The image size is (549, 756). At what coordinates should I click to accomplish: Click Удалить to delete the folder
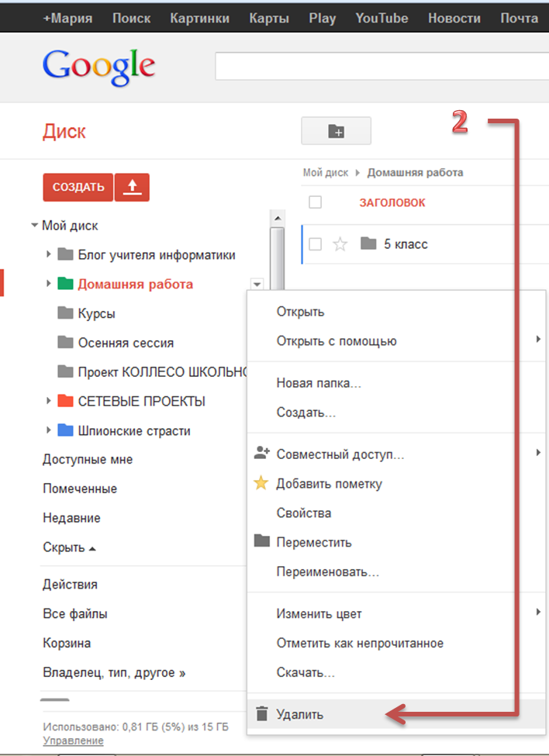coord(300,715)
